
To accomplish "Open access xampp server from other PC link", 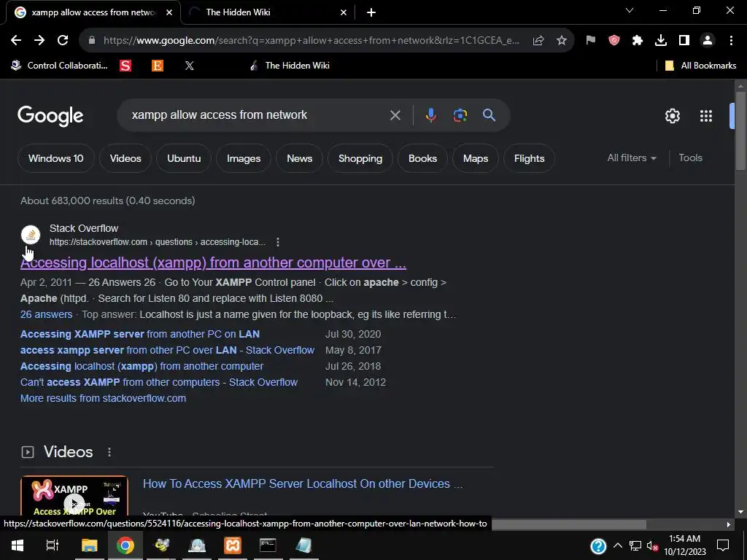I will click(x=167, y=351).
